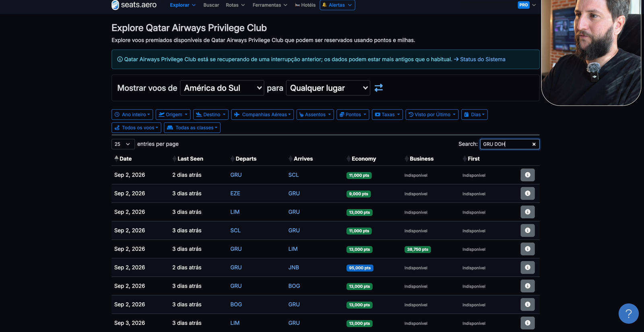Click 95,000 pts economy badge for JNB
Screen dimensions: 644x332
pyautogui.click(x=360, y=268)
